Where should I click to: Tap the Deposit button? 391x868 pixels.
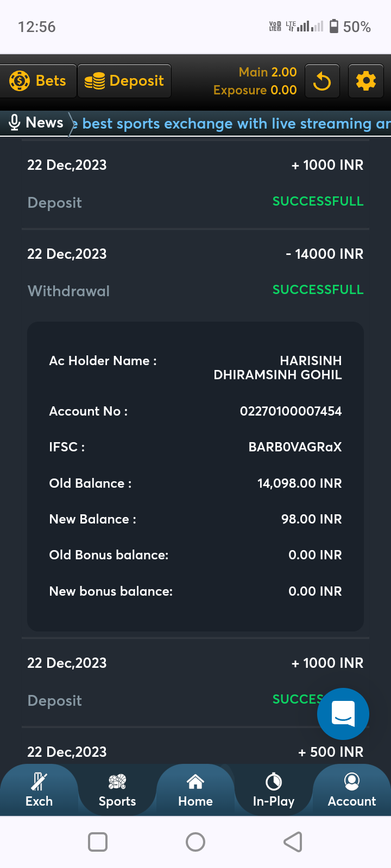click(x=124, y=81)
